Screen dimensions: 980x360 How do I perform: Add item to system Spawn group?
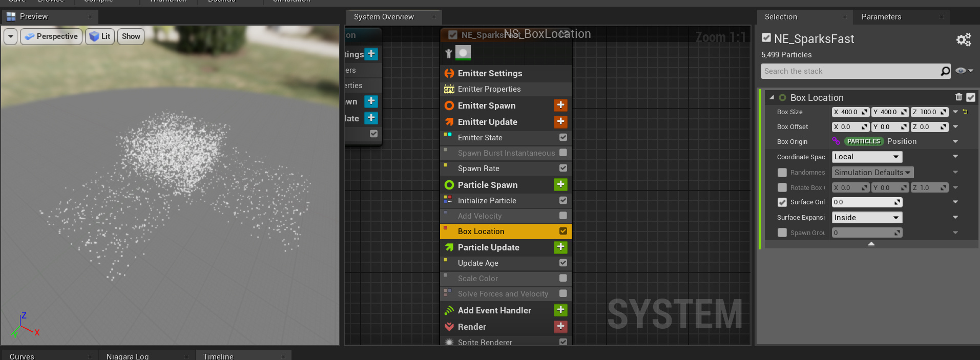[x=371, y=101]
